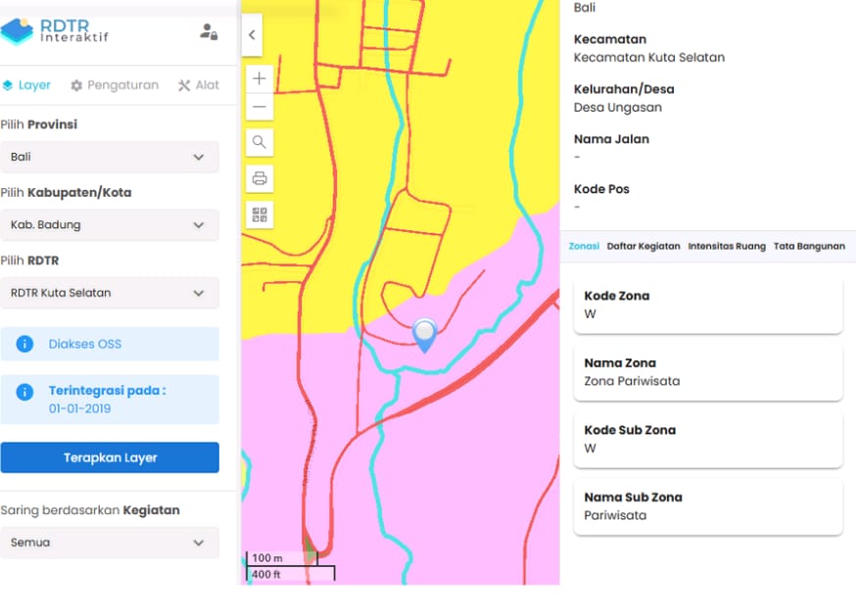The width and height of the screenshot is (856, 616).
Task: Select the Zonasi tab
Action: click(584, 246)
